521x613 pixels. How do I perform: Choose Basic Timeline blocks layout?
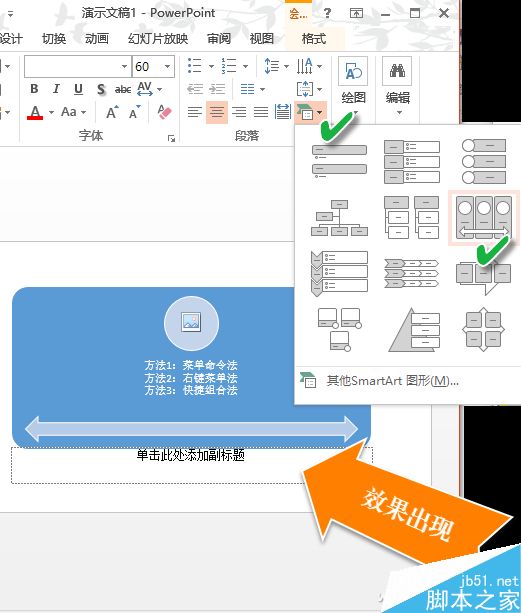click(x=484, y=278)
